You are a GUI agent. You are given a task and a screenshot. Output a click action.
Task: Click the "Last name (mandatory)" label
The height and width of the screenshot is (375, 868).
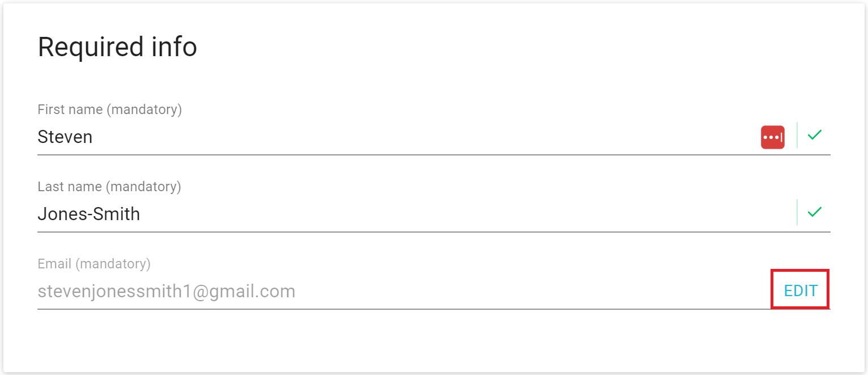109,187
